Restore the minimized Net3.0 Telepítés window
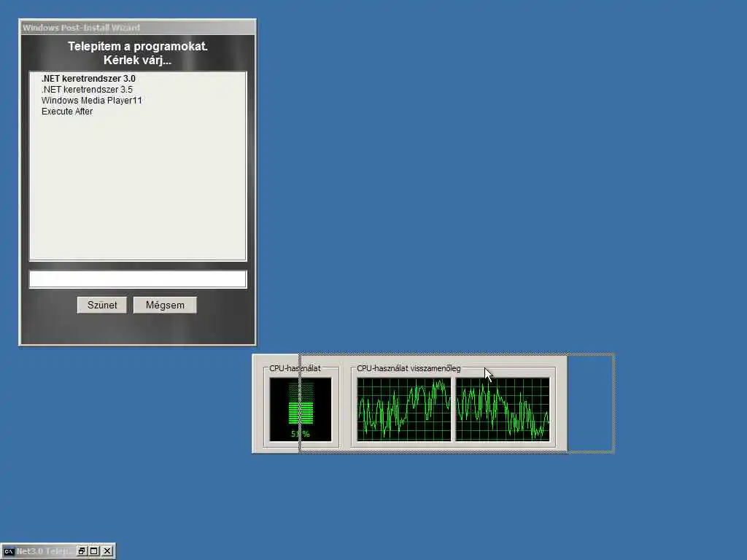Image resolution: width=747 pixels, height=560 pixels. point(82,551)
